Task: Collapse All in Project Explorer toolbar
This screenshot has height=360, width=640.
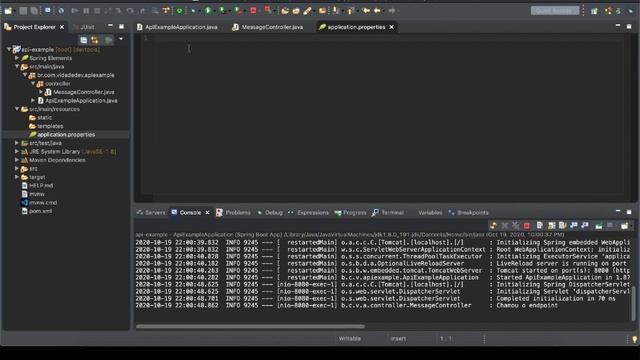Action: pyautogui.click(x=84, y=40)
